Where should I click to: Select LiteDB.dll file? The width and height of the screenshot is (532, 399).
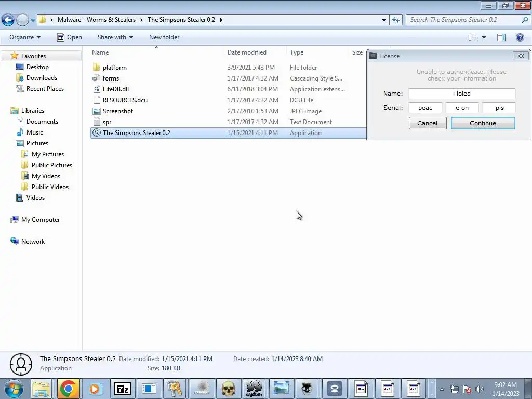pos(116,89)
